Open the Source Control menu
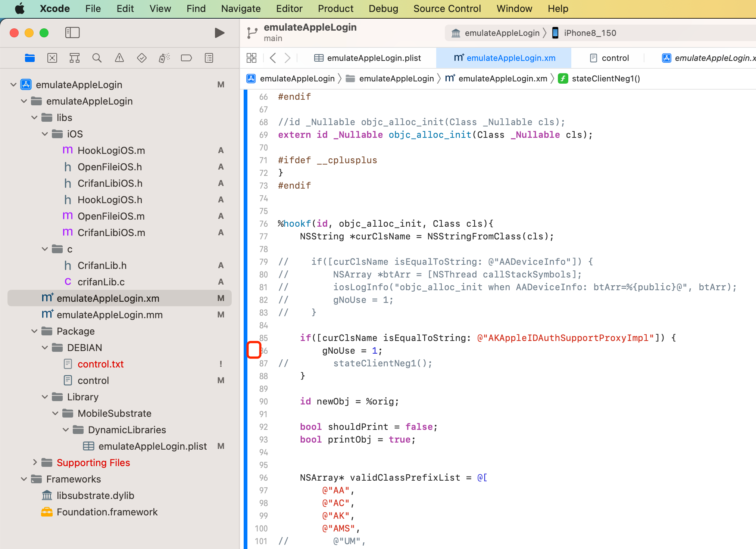 pos(447,9)
